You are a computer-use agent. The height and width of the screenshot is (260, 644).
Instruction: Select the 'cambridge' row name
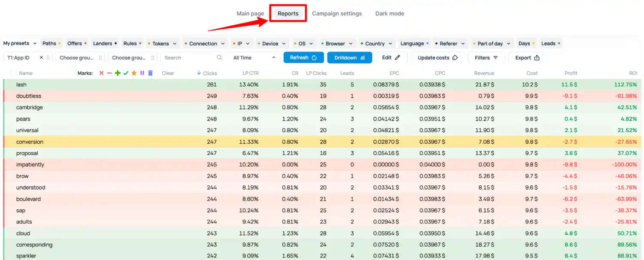pyautogui.click(x=29, y=107)
